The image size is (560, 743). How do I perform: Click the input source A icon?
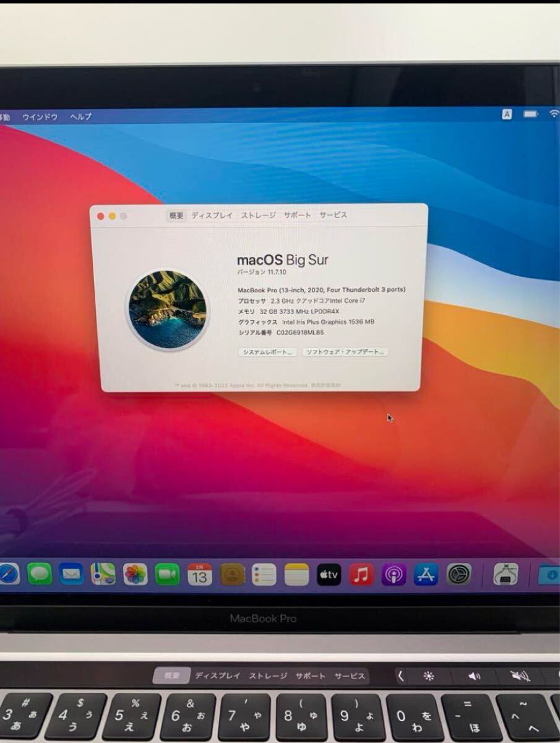pyautogui.click(x=507, y=115)
